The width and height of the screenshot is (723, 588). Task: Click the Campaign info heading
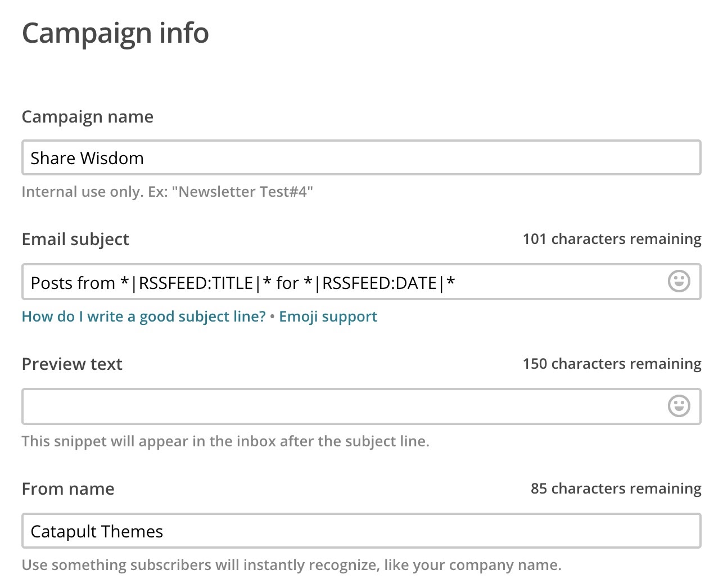[115, 33]
